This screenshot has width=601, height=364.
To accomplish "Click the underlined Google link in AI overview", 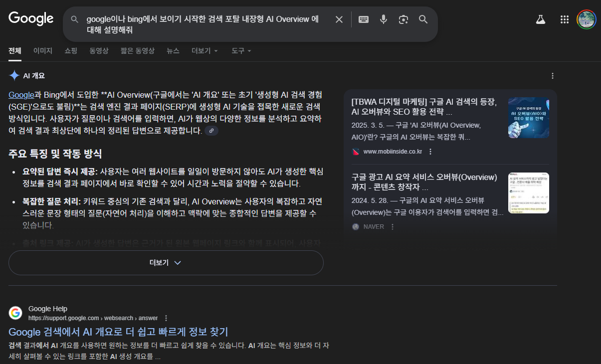I will [x=21, y=95].
